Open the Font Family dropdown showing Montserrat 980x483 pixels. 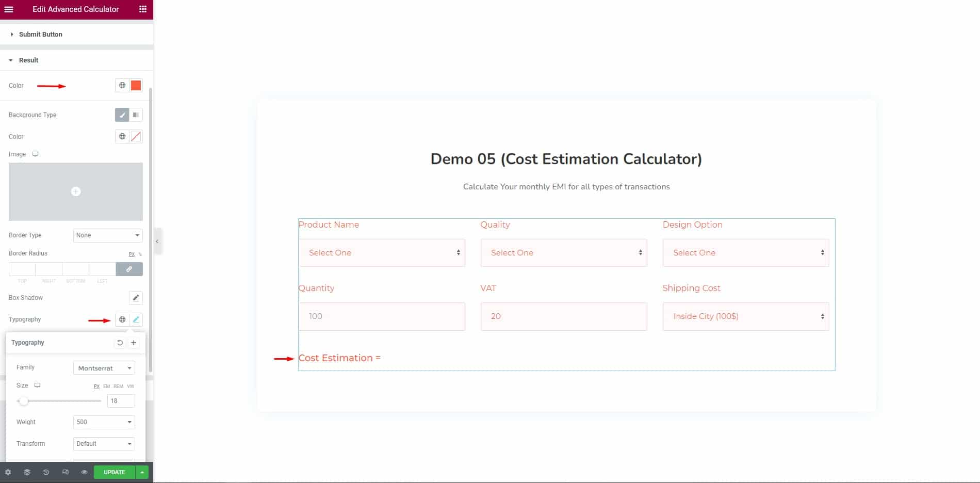point(104,367)
